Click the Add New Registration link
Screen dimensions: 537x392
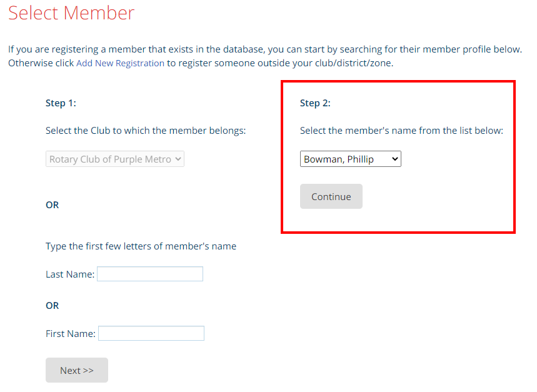pos(120,63)
